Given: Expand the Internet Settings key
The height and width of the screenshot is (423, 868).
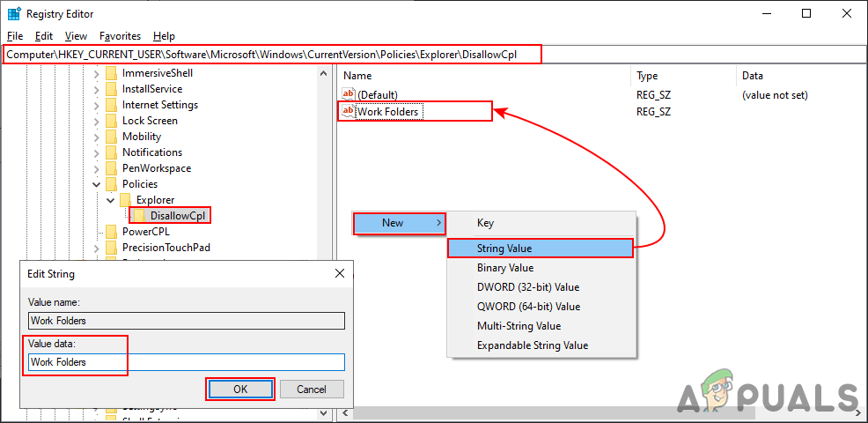Looking at the screenshot, I should 97,105.
